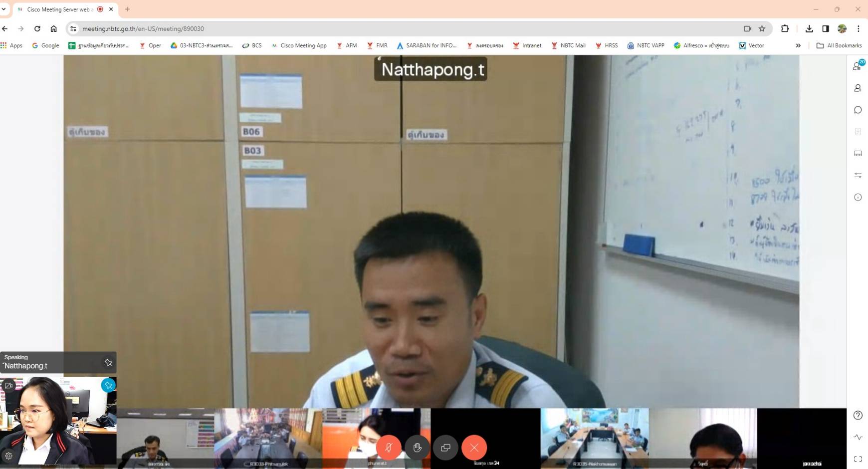This screenshot has width=868, height=469.
Task: Pin the speaking participant Natthapong.t
Action: [108, 363]
